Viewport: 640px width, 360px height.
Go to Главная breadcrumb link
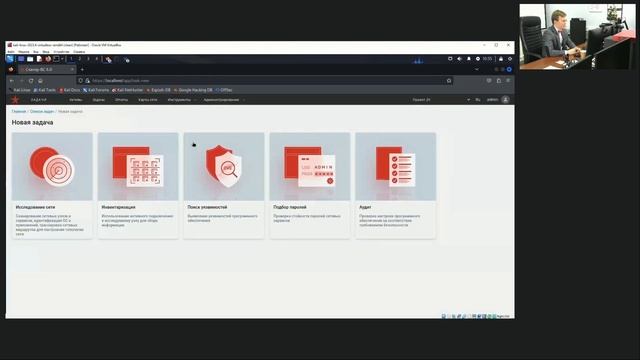pyautogui.click(x=19, y=111)
